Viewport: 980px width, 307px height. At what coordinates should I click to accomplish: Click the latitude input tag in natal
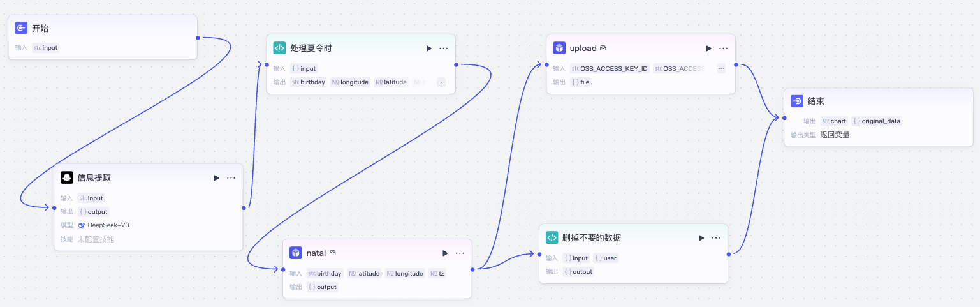pyautogui.click(x=364, y=273)
